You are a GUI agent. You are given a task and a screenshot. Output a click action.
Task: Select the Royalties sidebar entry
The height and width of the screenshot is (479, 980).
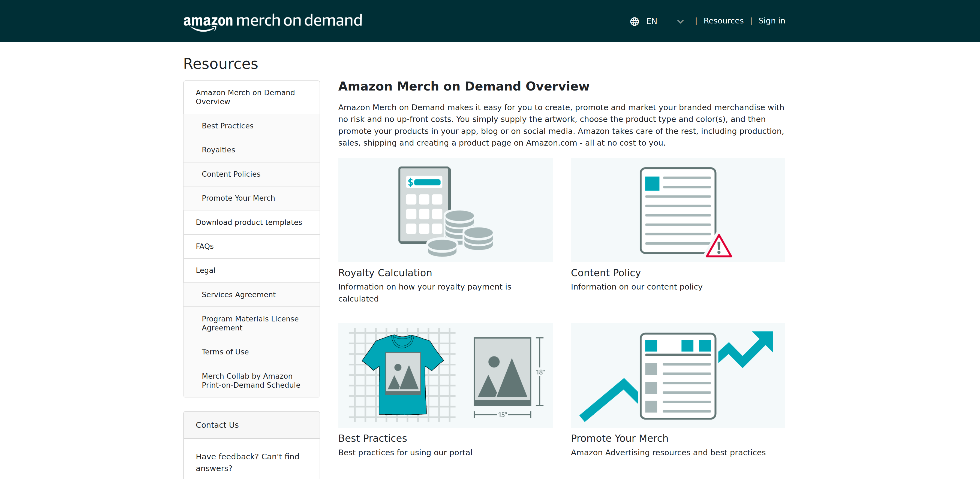coord(218,150)
